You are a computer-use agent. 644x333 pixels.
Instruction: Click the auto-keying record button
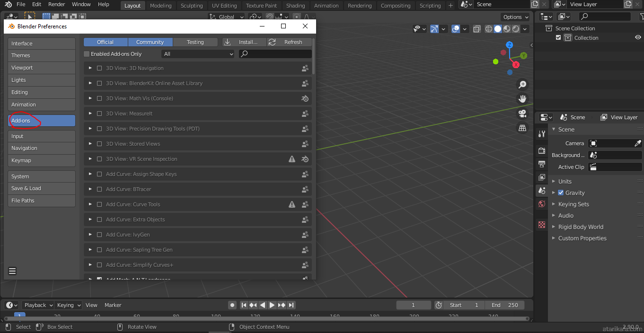point(232,305)
